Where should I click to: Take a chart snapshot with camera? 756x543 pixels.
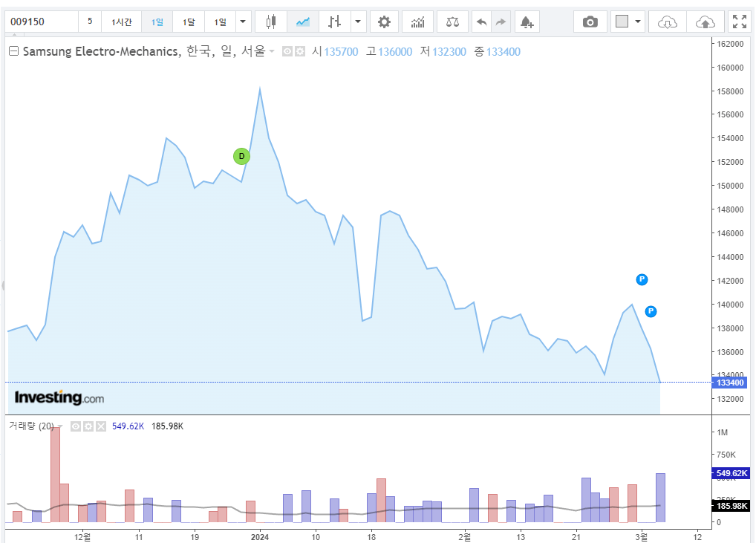[x=590, y=22]
